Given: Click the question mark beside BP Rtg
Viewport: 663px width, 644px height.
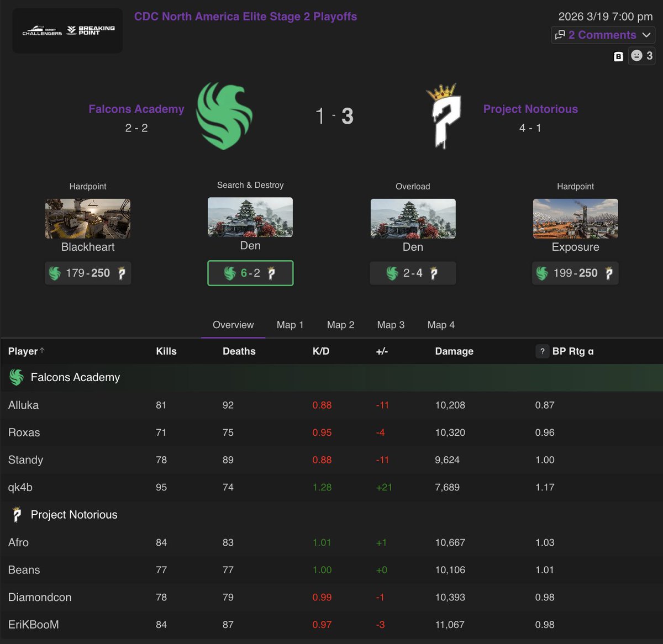Looking at the screenshot, I should tap(542, 351).
